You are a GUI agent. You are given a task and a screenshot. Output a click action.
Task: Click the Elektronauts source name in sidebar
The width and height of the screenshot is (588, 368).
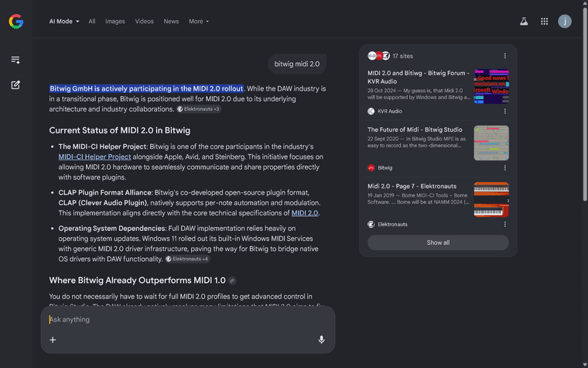coord(392,225)
